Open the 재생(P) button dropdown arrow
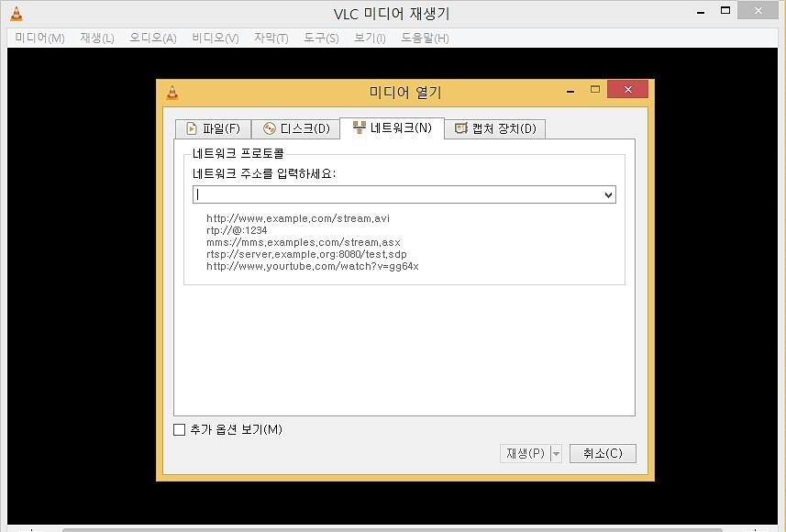This screenshot has height=532, width=786. tap(556, 454)
